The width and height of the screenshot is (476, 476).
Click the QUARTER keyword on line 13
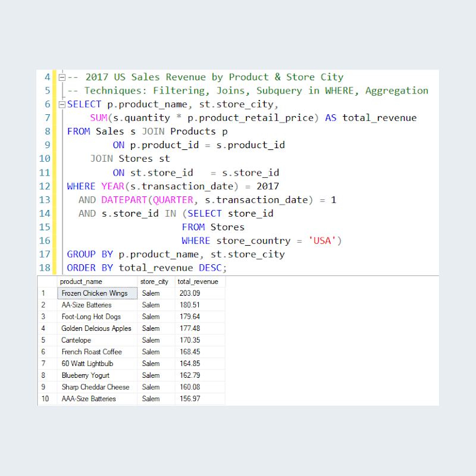coord(173,200)
